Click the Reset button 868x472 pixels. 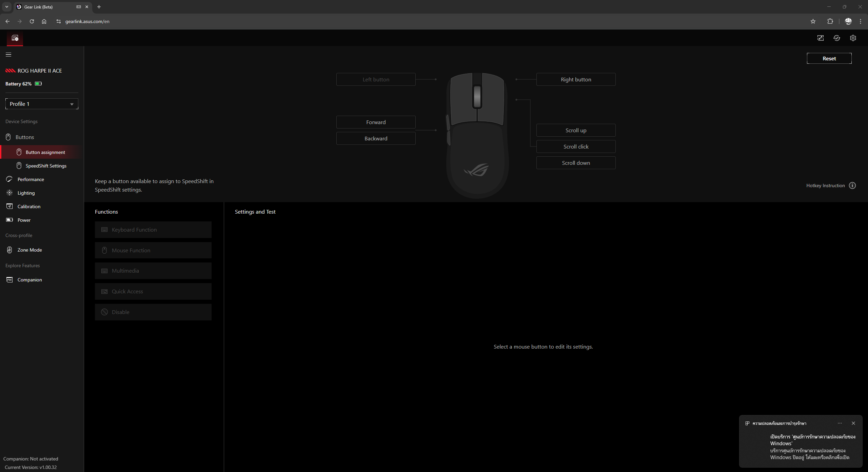click(x=829, y=58)
